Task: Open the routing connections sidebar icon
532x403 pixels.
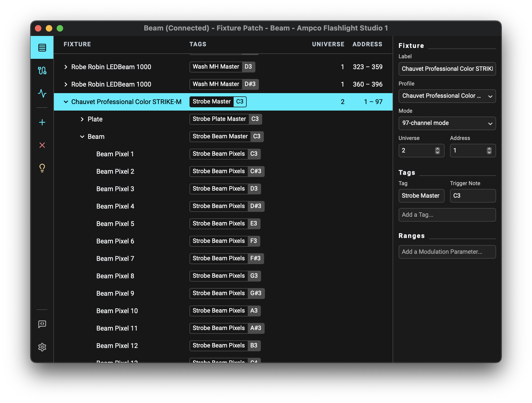Action: (x=42, y=71)
